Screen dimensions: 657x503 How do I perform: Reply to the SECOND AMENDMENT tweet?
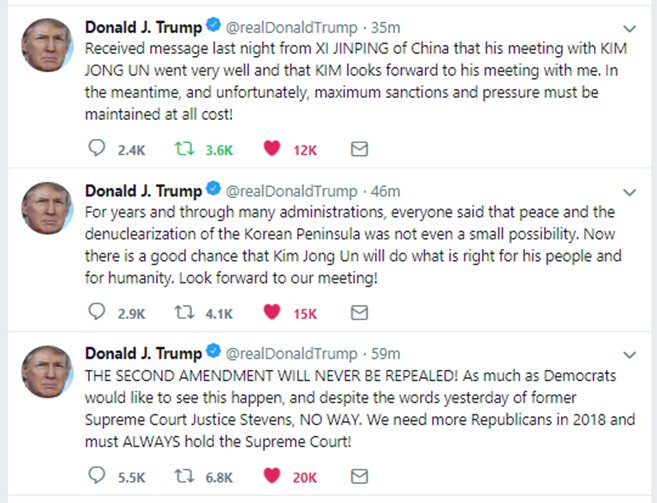pos(97,475)
